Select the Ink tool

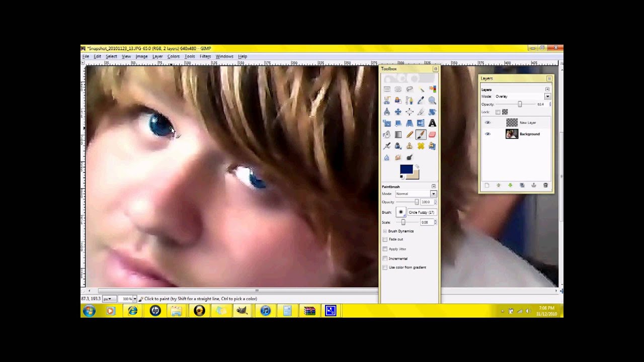pyautogui.click(x=398, y=146)
